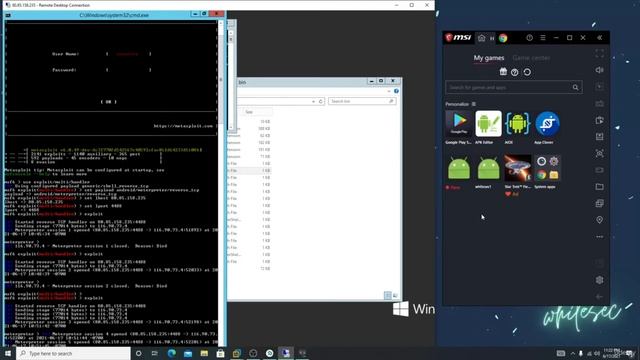Open settings gear in MSI sidebar

(x=600, y=280)
